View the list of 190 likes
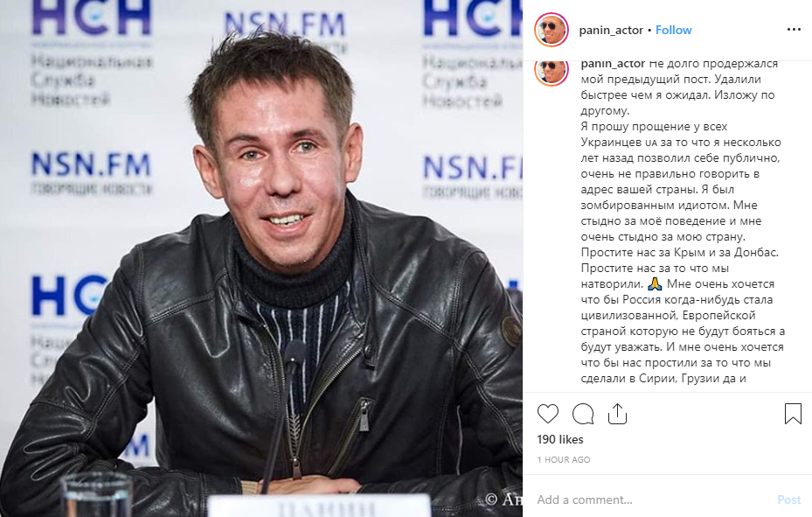Viewport: 812px width, 517px height. pos(560,439)
